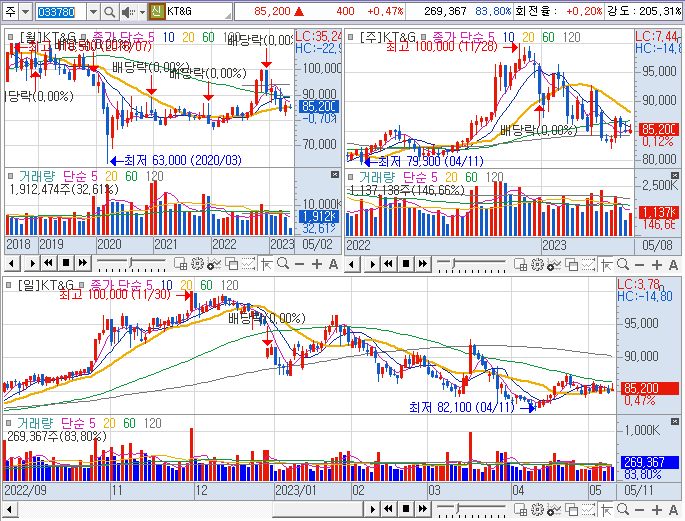Click monthly chart minus zoom-out icon
Screen dimensions: 685x521
click(300, 264)
